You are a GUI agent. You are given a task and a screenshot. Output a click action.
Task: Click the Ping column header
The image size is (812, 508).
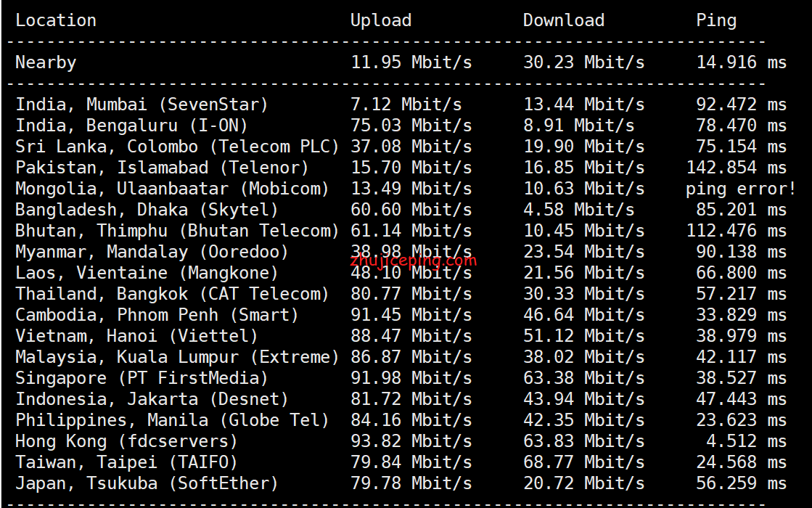[716, 20]
